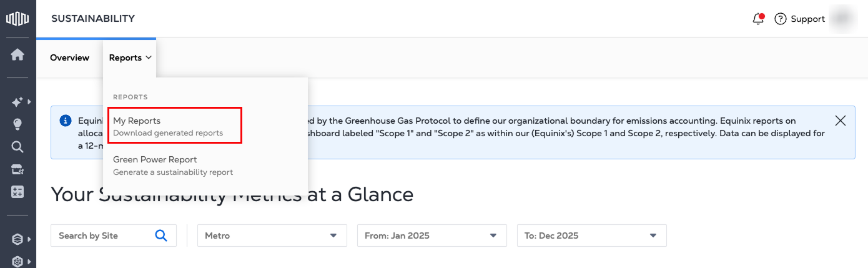Screen dimensions: 868x268
Task: Open the notifications bell icon
Action: 759,19
